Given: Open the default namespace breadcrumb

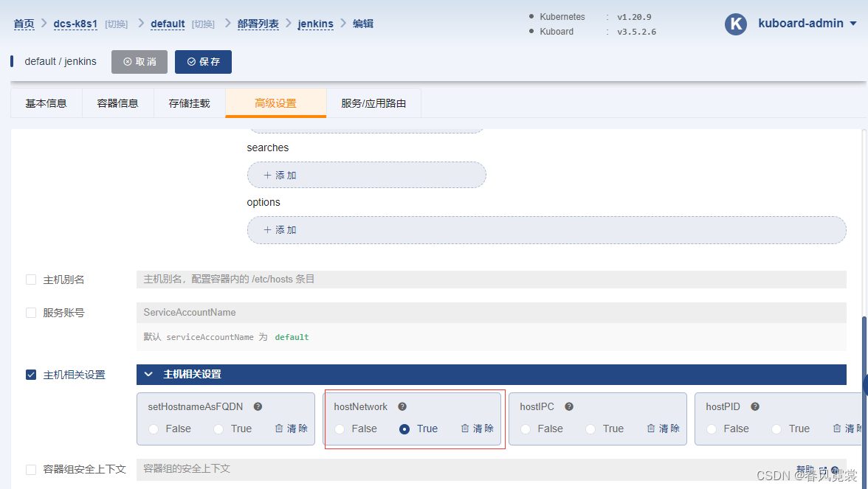Looking at the screenshot, I should pyautogui.click(x=168, y=24).
